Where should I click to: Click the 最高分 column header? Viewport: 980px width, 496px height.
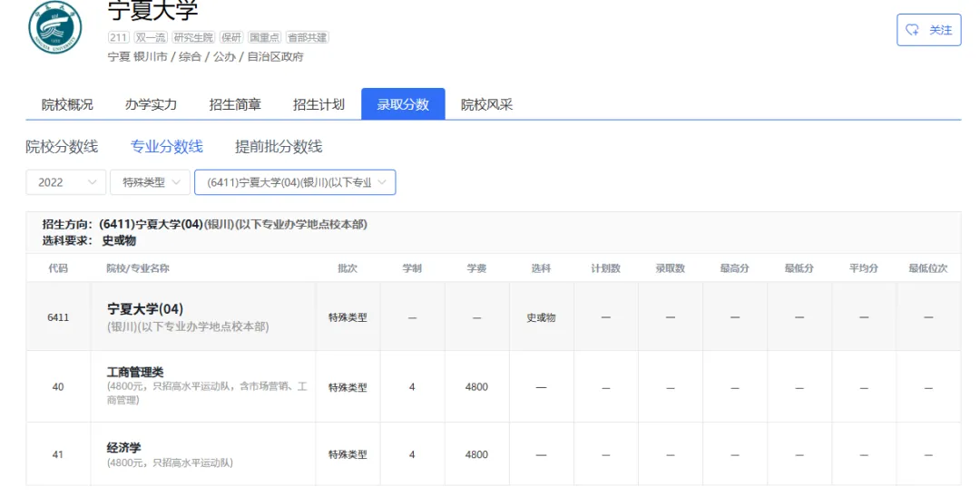coord(734,268)
